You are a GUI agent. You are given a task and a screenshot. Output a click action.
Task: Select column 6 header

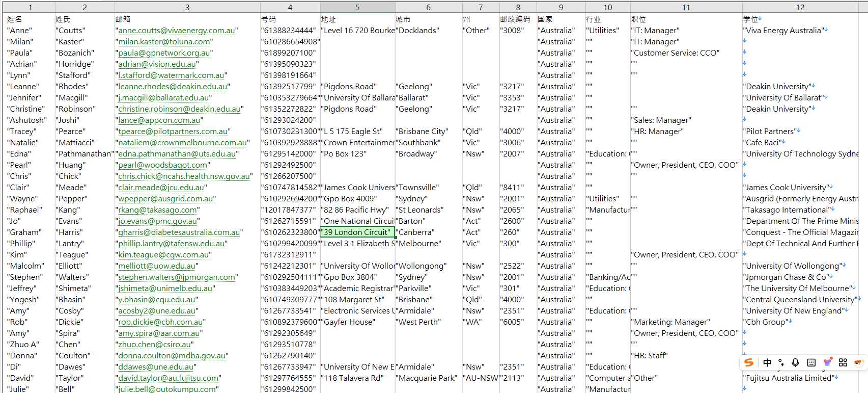[429, 7]
